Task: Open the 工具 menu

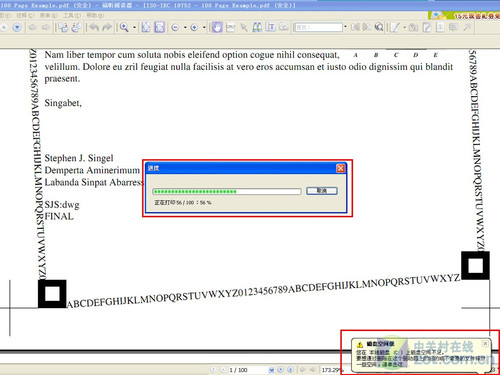Action: point(72,15)
